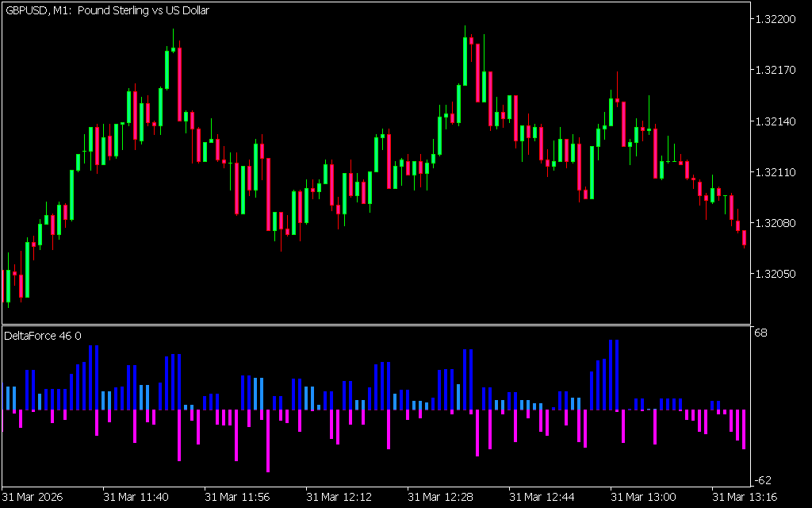Select the 31 Mar 11:56 time marker
Screen dimensions: 812x508
(x=237, y=497)
